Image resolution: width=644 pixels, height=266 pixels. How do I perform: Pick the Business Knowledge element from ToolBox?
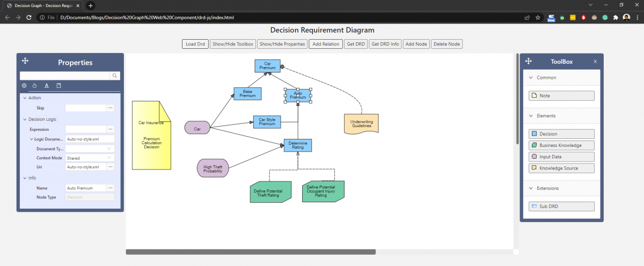point(561,145)
